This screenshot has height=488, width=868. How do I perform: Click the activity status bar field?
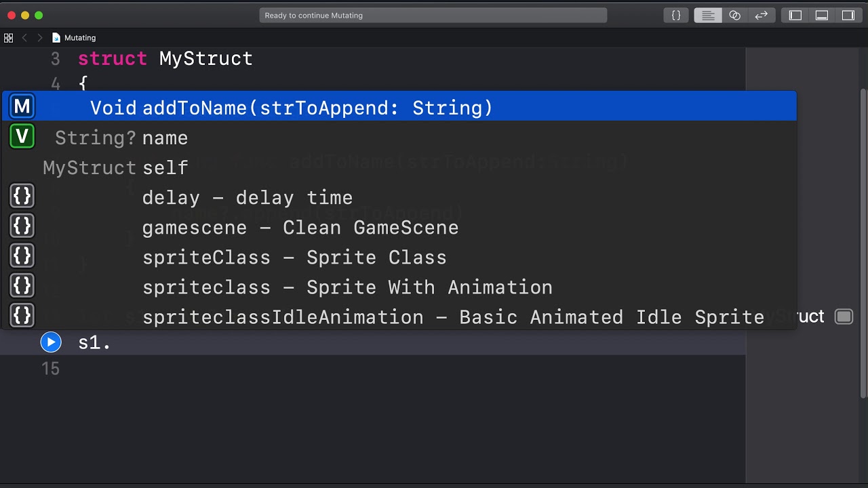pos(433,15)
